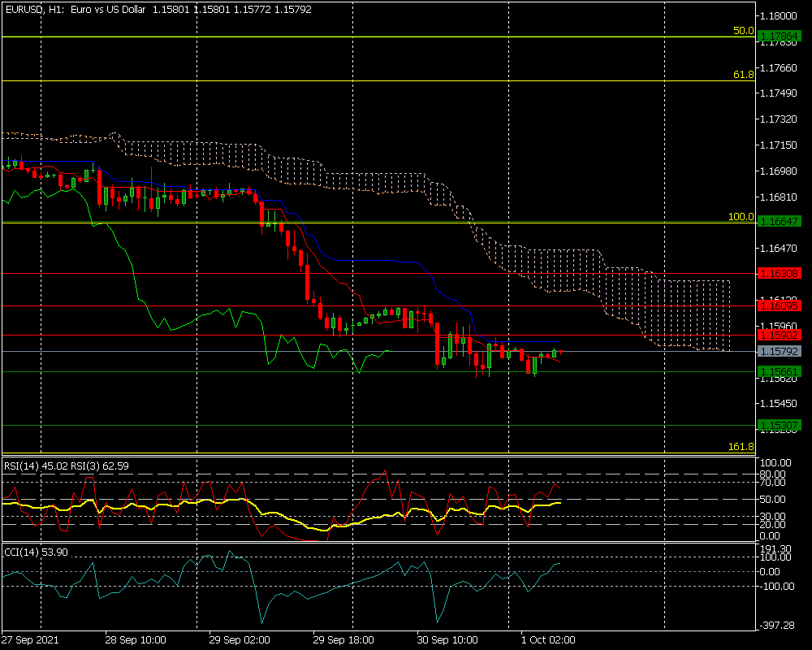Click the gray current price 1.15792 label
This screenshot has width=812, height=650.
pos(779,351)
